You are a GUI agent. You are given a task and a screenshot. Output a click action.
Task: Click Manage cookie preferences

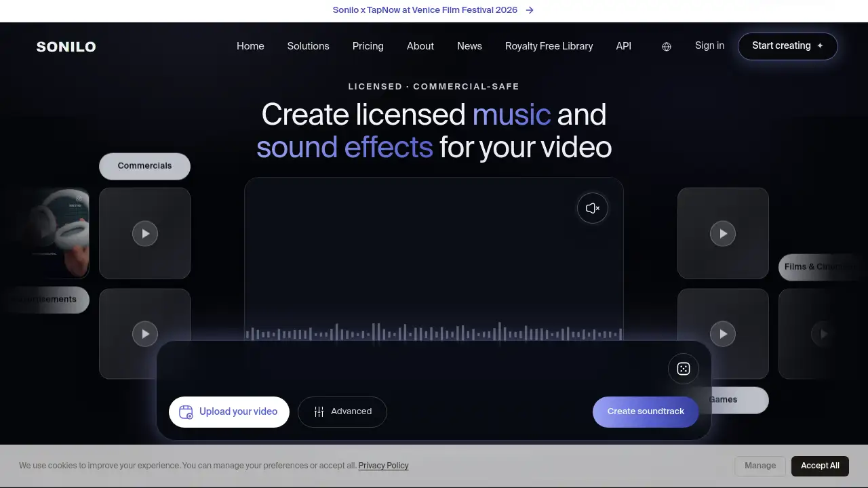[x=760, y=466]
